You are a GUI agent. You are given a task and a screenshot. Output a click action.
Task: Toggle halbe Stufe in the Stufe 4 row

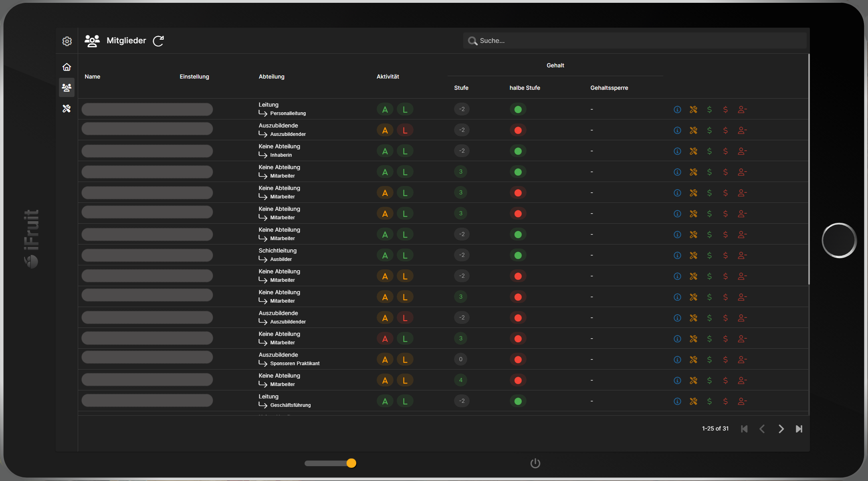pyautogui.click(x=518, y=380)
